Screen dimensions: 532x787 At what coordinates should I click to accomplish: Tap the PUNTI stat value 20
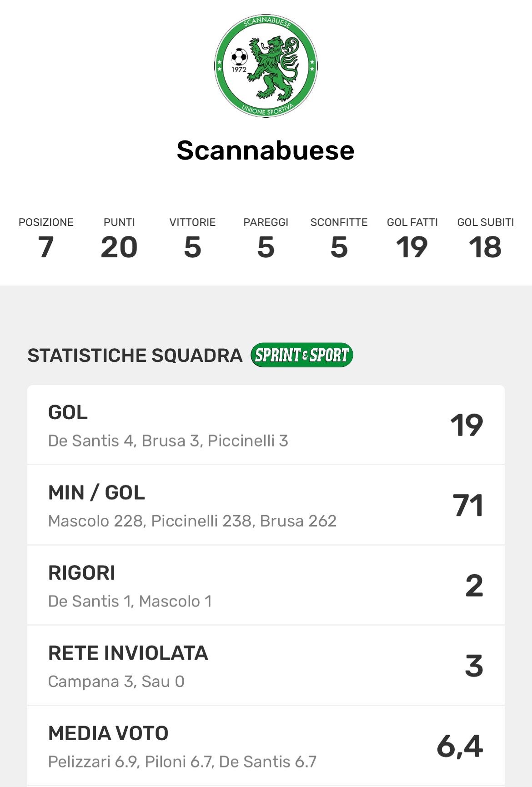click(x=119, y=247)
